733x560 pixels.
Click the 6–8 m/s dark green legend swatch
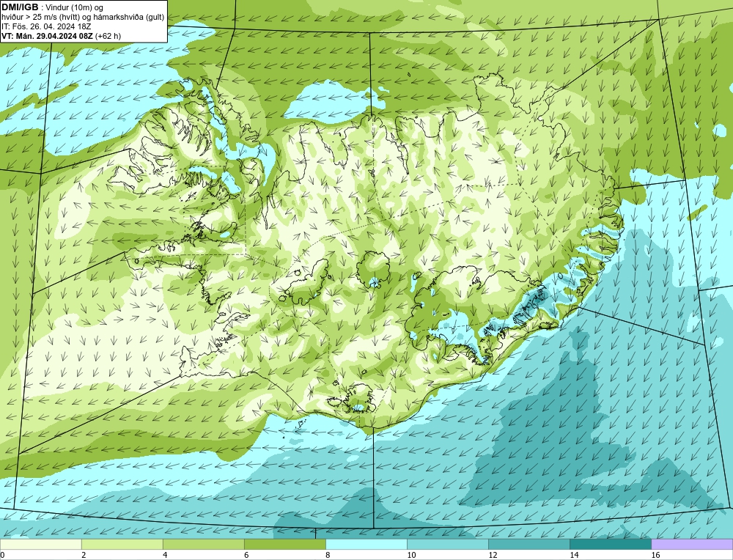click(x=284, y=544)
